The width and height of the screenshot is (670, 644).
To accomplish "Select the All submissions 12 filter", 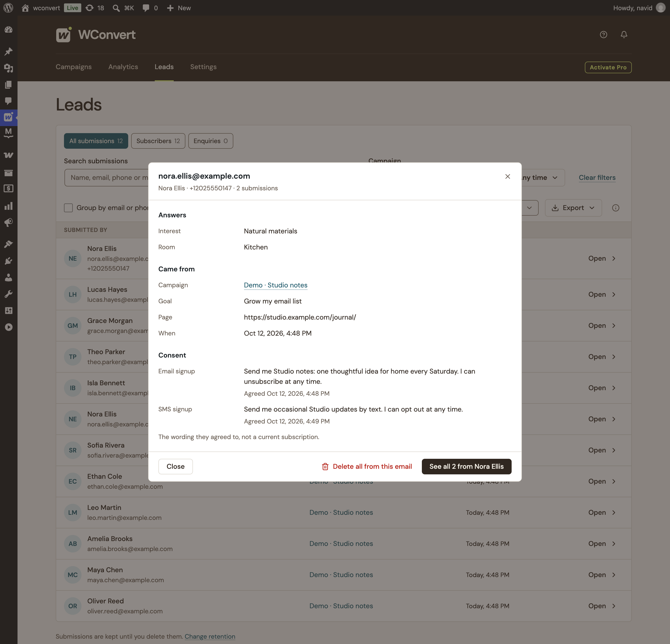I will tap(96, 141).
